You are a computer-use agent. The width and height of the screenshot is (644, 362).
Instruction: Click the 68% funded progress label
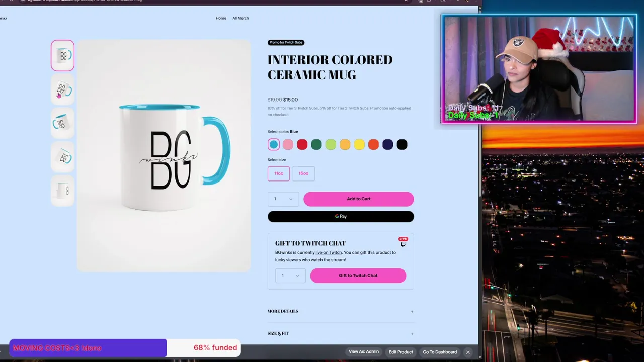coord(215,347)
